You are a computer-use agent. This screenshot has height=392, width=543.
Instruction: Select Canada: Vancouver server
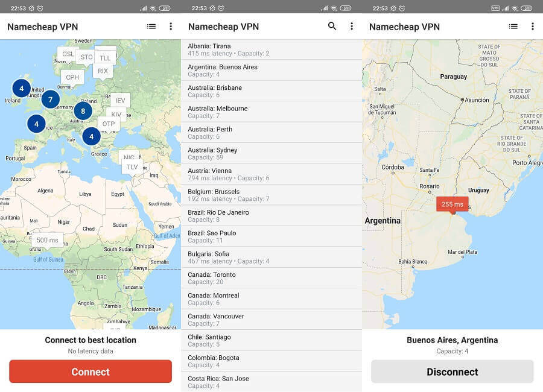click(271, 320)
